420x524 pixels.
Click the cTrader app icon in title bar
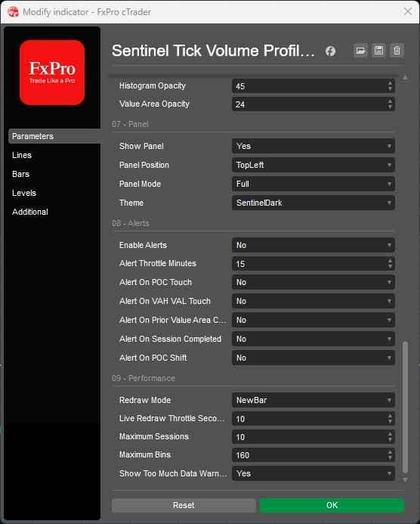point(13,11)
